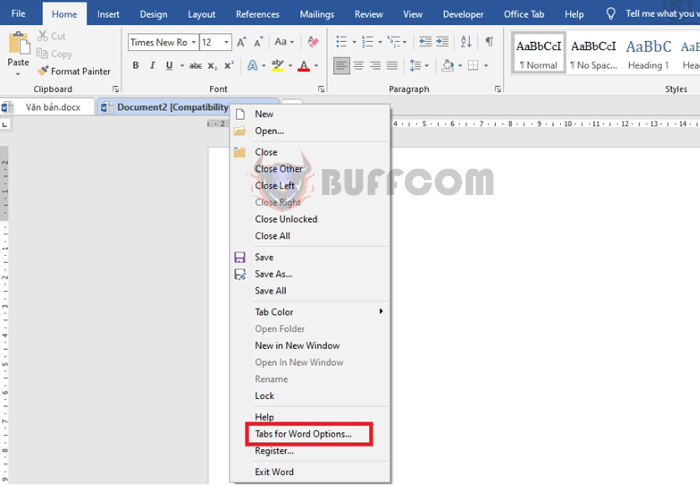Screen dimensions: 700x486
Task: Switch to the Insert ribbon tab
Action: [108, 14]
